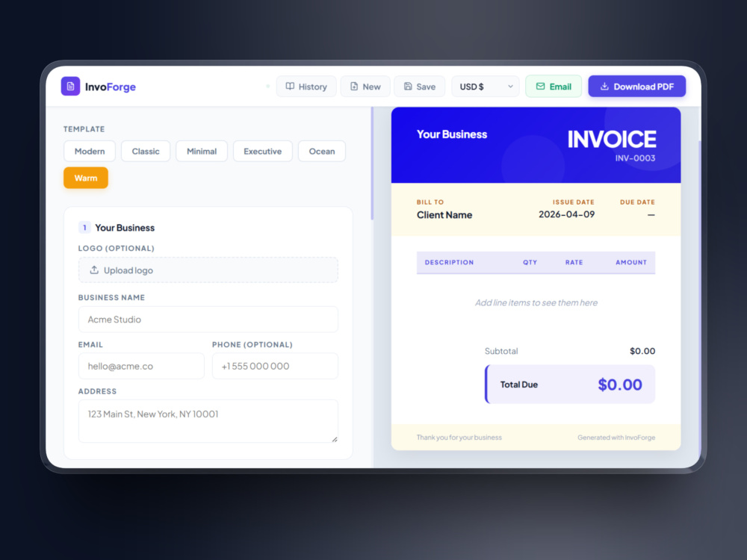The image size is (747, 560).
Task: Click Upload logo area
Action: point(208,270)
